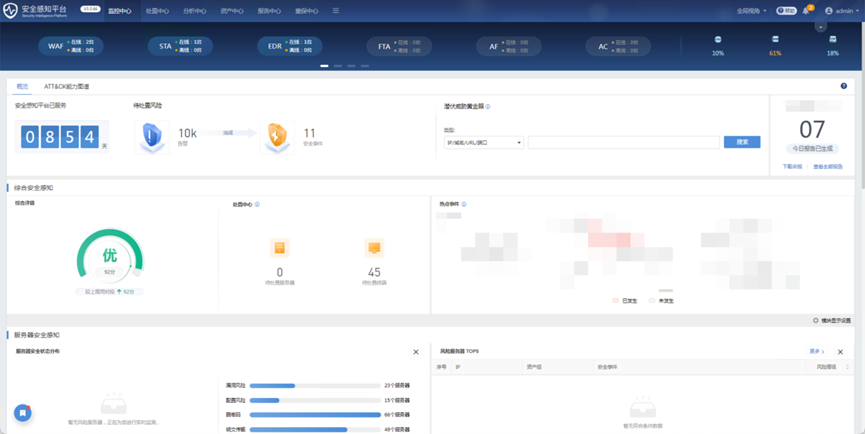Click the help question icon beside tabs

click(x=843, y=86)
